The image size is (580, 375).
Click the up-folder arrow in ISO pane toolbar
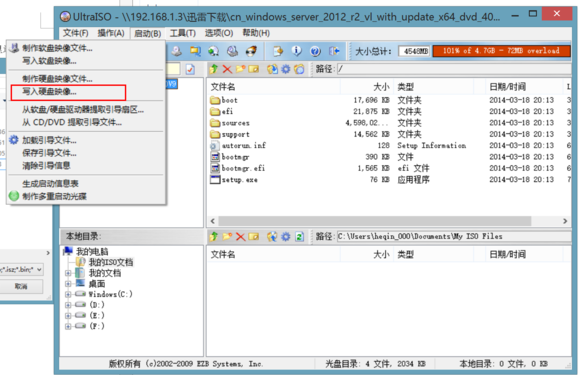[213, 69]
